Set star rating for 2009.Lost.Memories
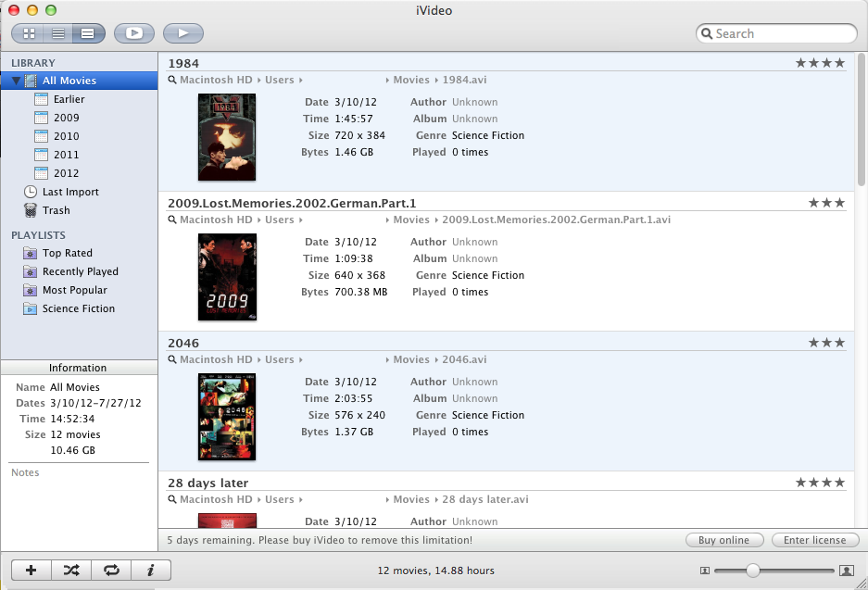868x590 pixels. click(826, 203)
